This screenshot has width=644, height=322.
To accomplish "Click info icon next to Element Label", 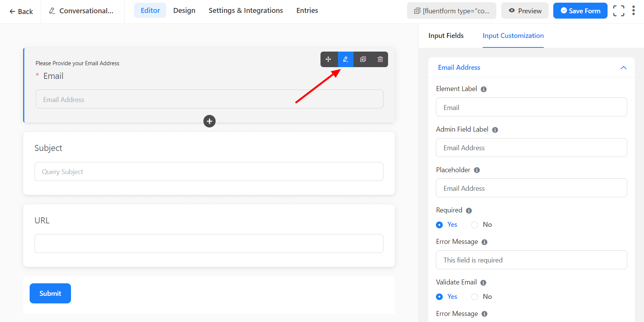I will (x=483, y=90).
